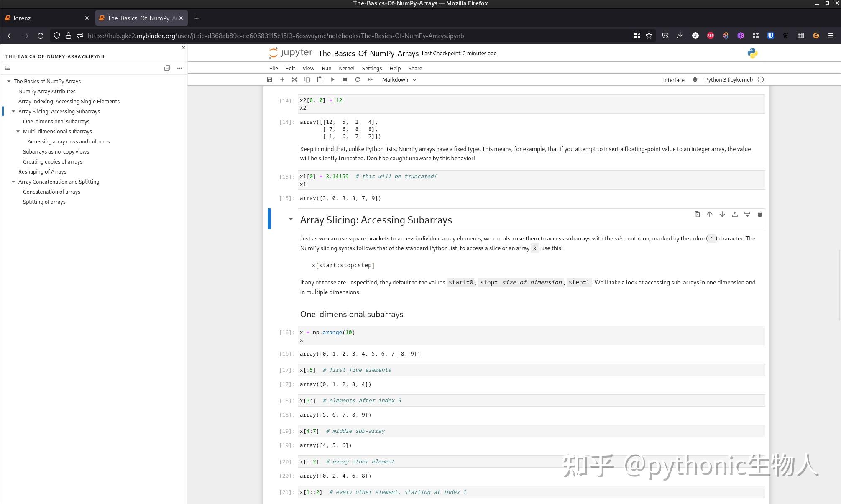Toggle automatic numbering in table of contents
This screenshot has width=841, height=504.
coord(8,68)
